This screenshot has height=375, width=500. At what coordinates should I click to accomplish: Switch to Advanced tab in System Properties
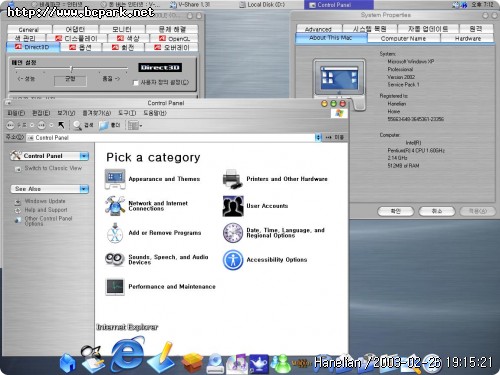pyautogui.click(x=318, y=29)
